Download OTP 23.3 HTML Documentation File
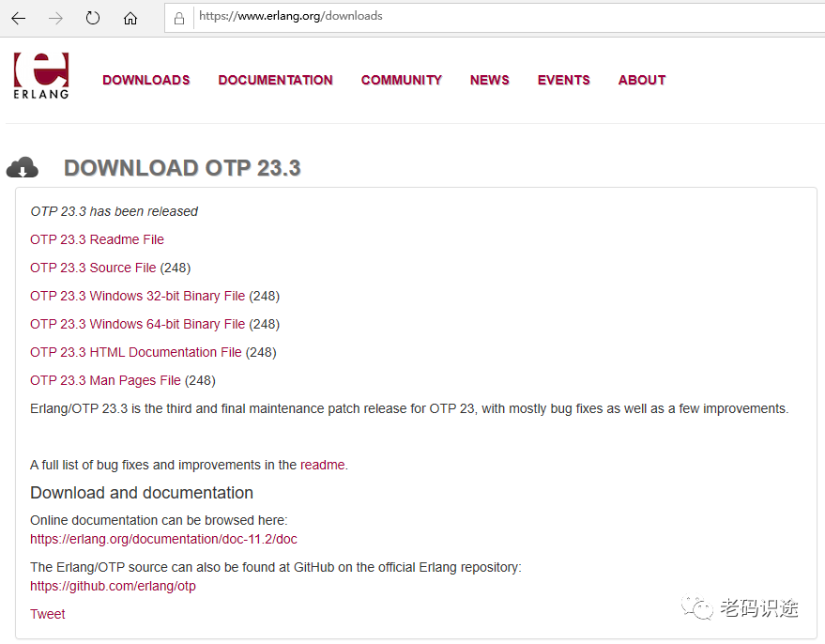This screenshot has width=825, height=644. [136, 352]
